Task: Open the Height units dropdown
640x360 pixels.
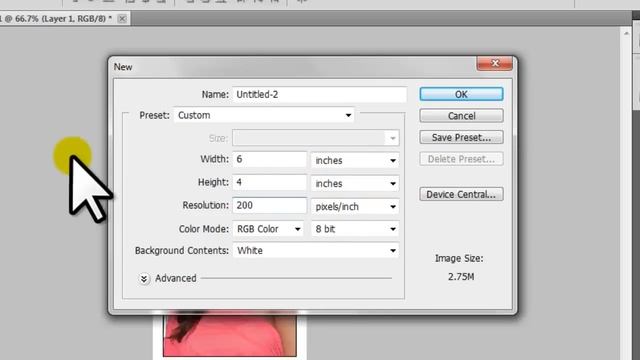Action: [355, 184]
